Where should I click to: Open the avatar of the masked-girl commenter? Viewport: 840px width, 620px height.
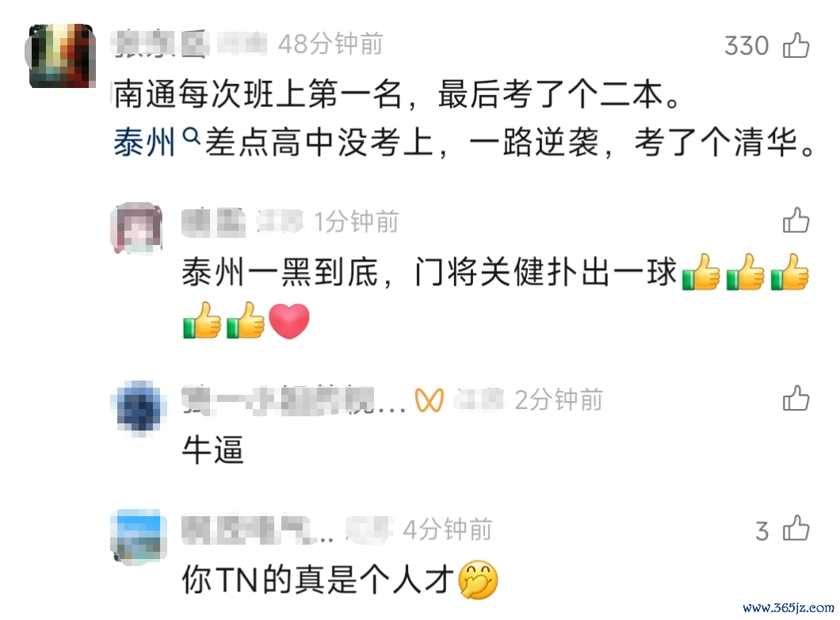(x=136, y=228)
